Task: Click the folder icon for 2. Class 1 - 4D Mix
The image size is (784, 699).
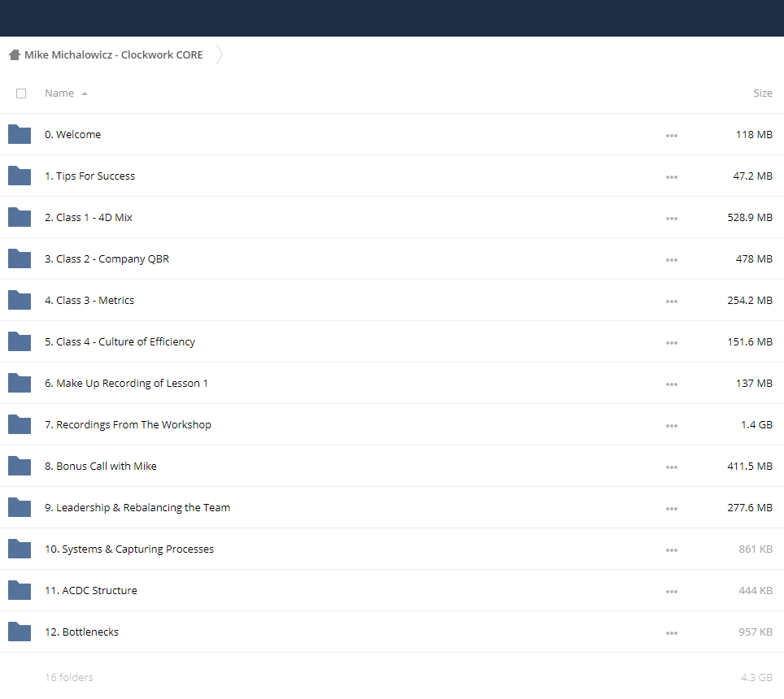Action: 20,217
